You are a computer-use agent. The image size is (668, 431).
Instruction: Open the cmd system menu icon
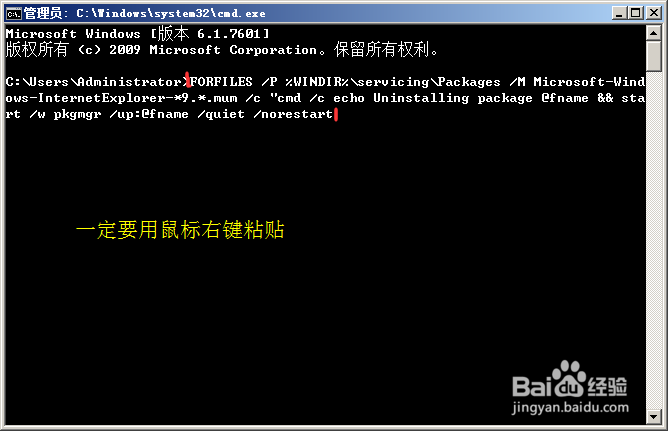click(14, 14)
